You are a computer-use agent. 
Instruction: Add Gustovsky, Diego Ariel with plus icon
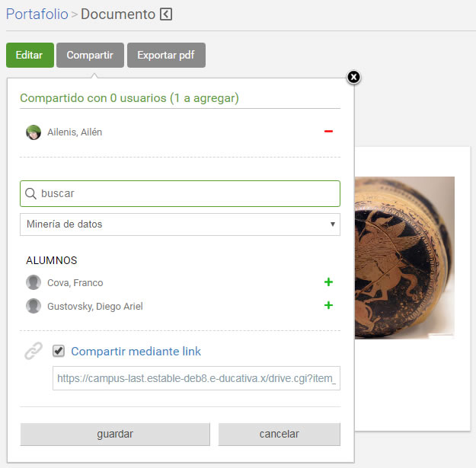328,306
